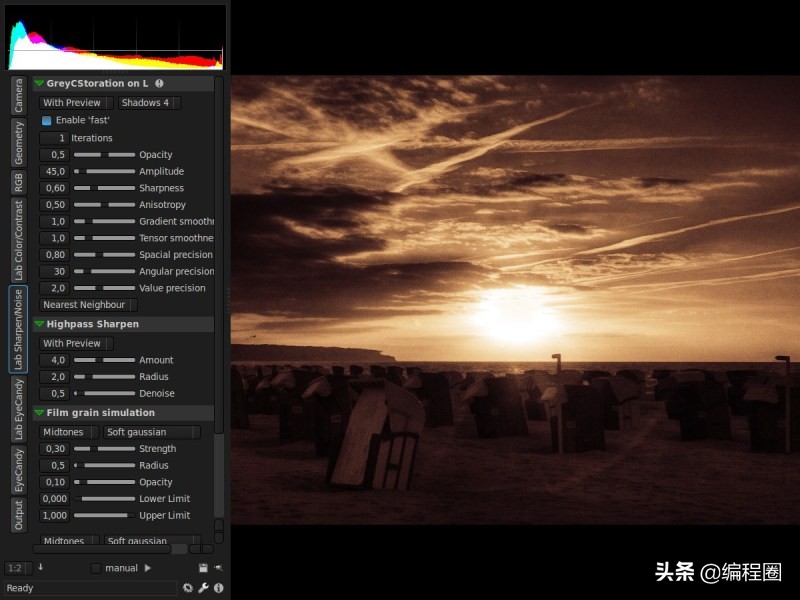Adjust the Sharpness slider
The height and width of the screenshot is (600, 800).
point(105,188)
